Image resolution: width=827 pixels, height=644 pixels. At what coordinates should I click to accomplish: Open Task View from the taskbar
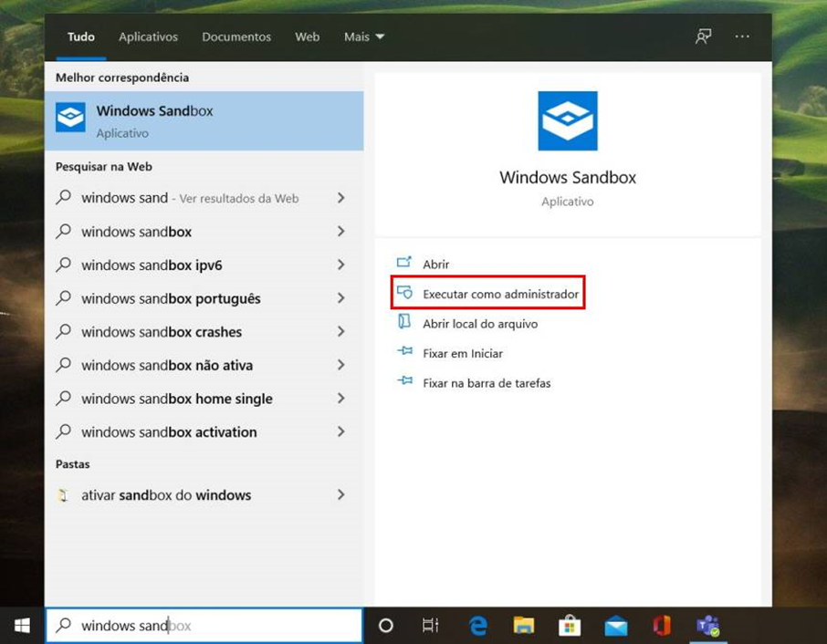pyautogui.click(x=430, y=626)
